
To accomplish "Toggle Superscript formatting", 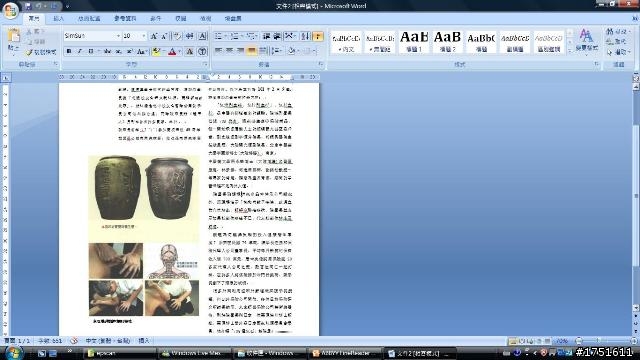I will [129, 51].
